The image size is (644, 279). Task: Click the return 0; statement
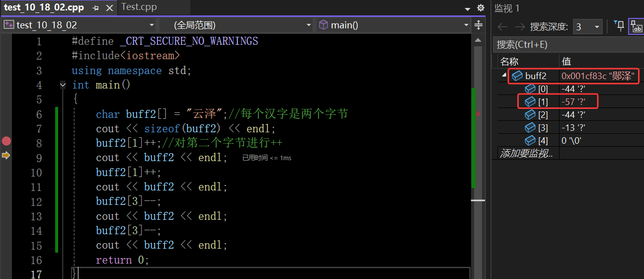123,260
